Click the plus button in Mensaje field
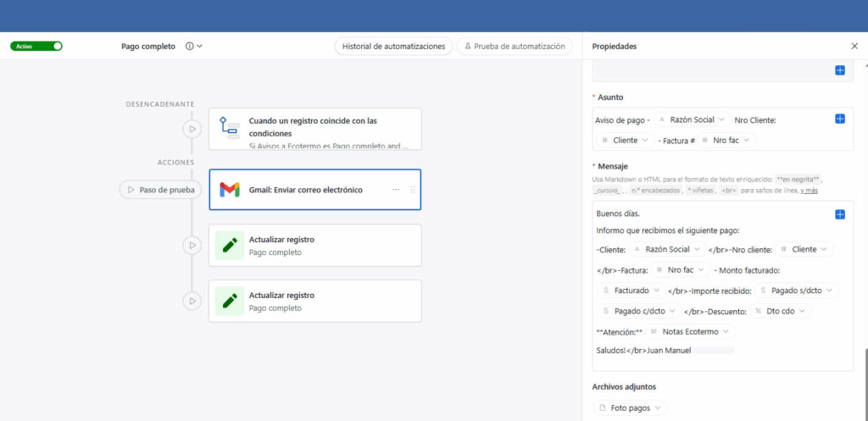The height and width of the screenshot is (421, 868). pyautogui.click(x=840, y=214)
